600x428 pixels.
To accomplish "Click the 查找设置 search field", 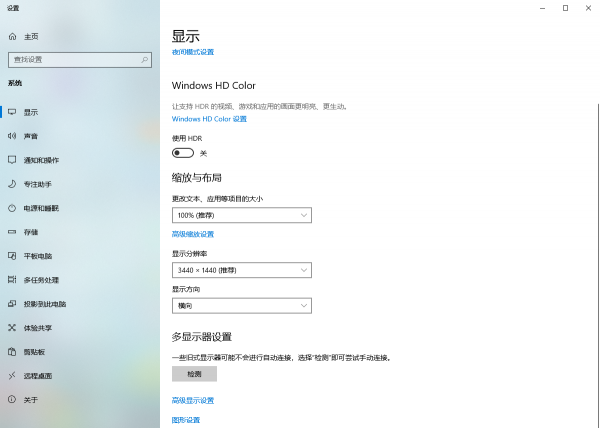I will (x=80, y=60).
